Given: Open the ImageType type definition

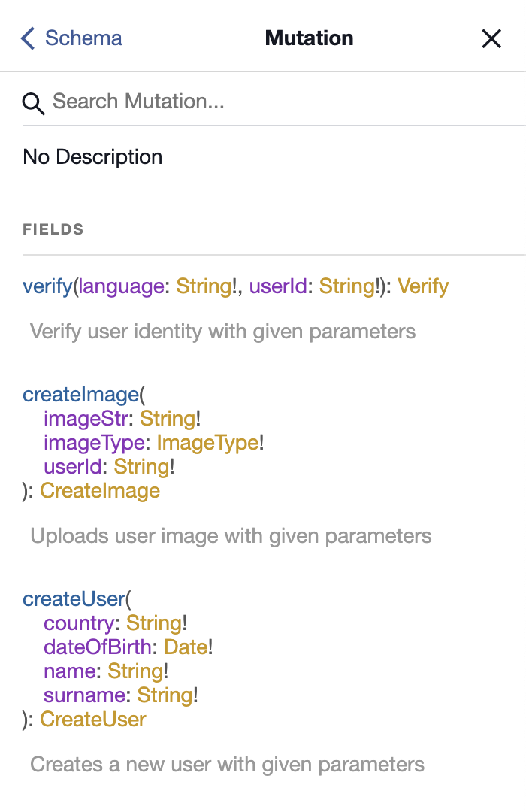Looking at the screenshot, I should (207, 443).
